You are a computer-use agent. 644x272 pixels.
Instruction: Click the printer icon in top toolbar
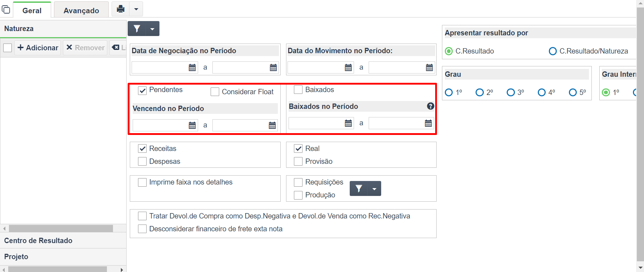tap(121, 9)
